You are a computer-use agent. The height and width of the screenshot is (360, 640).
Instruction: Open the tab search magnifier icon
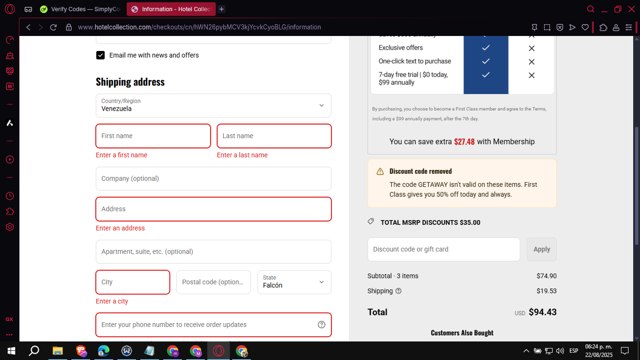tap(590, 9)
